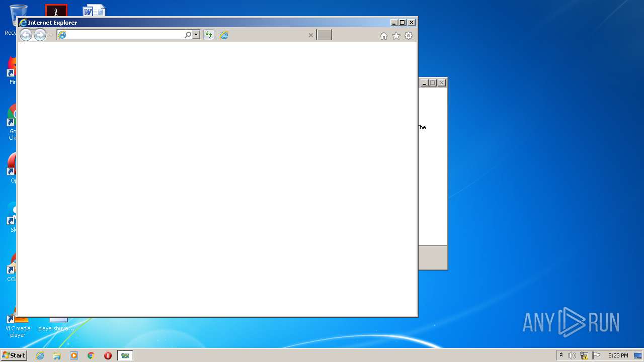Open Favorites with the star icon
Screen dimensions: 644x362
[396, 36]
